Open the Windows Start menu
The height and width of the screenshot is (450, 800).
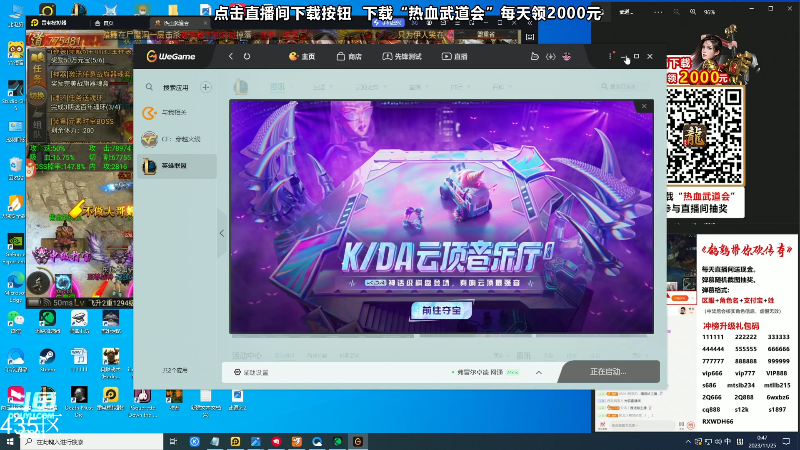click(10, 441)
